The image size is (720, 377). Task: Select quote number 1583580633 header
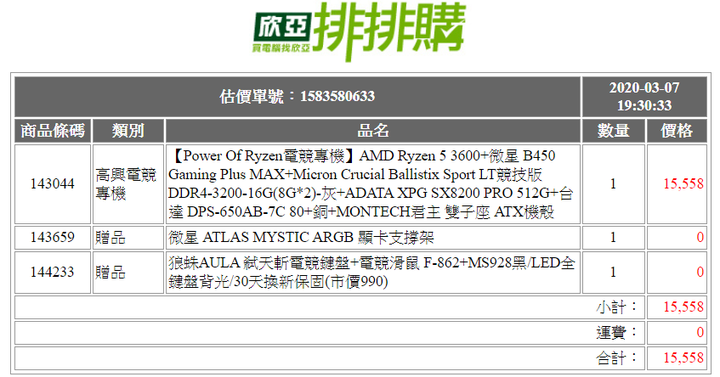coord(298,96)
